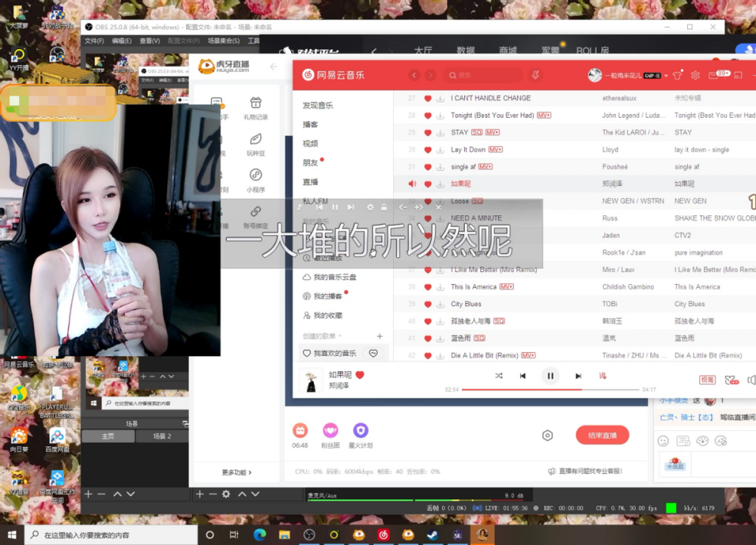Toggle heartbeat mode beside 我喜欢的音乐
This screenshot has width=756, height=545.
pos(373,353)
